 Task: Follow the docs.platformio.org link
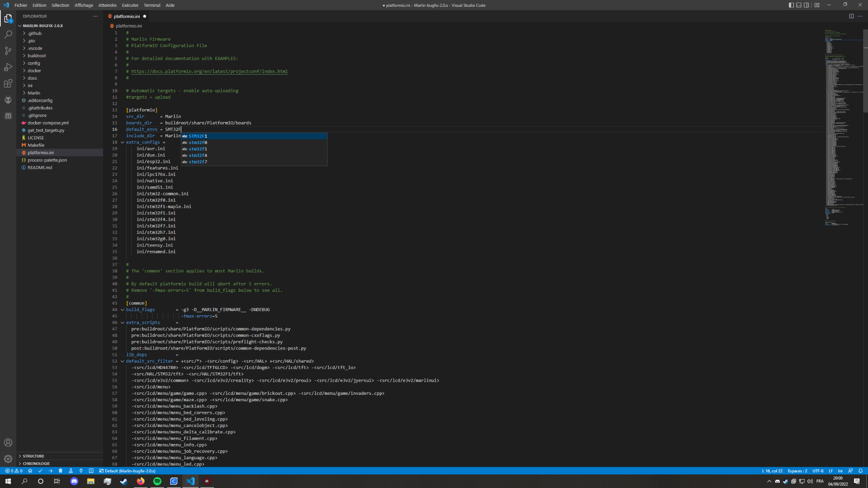(209, 71)
